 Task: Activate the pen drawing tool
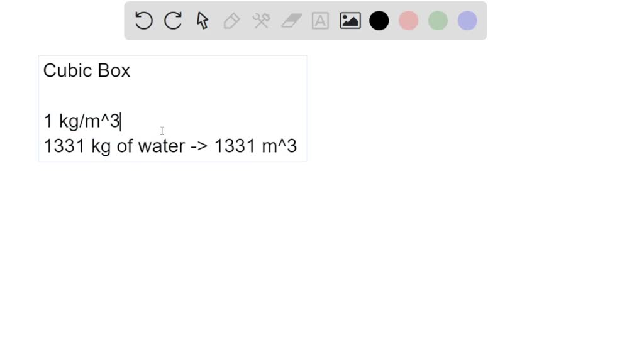pos(231,21)
